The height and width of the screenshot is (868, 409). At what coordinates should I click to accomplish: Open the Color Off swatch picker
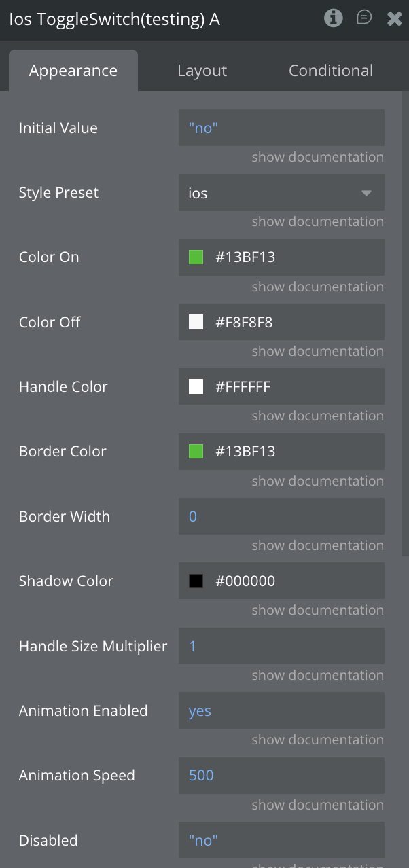(x=196, y=322)
